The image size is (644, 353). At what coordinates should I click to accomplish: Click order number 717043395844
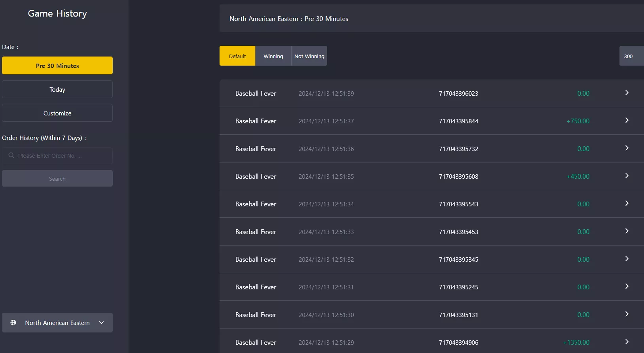458,121
